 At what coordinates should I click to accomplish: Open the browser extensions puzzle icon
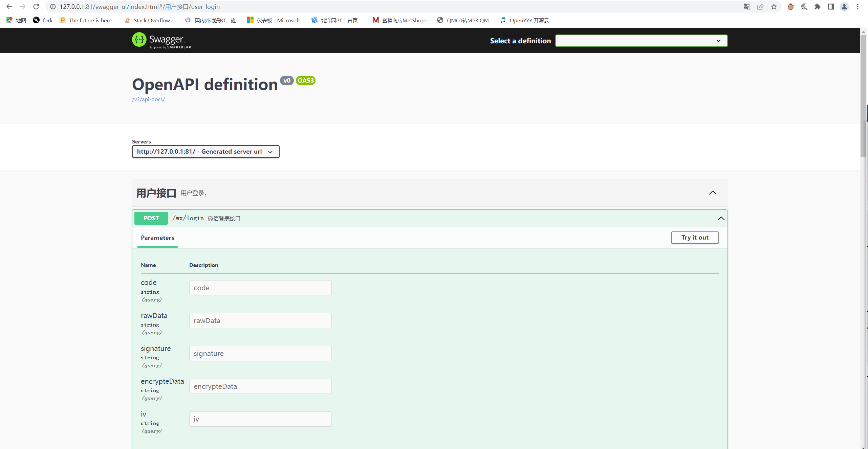(x=818, y=6)
